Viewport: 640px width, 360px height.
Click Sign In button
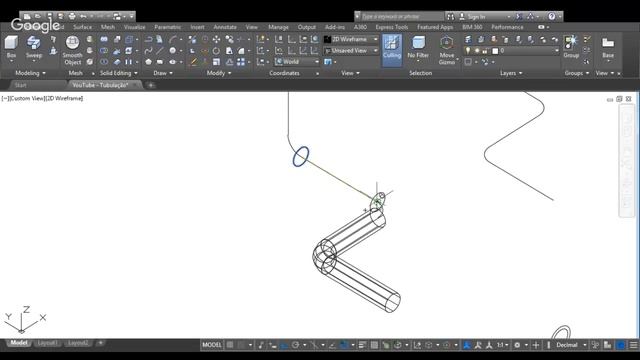[x=476, y=16]
